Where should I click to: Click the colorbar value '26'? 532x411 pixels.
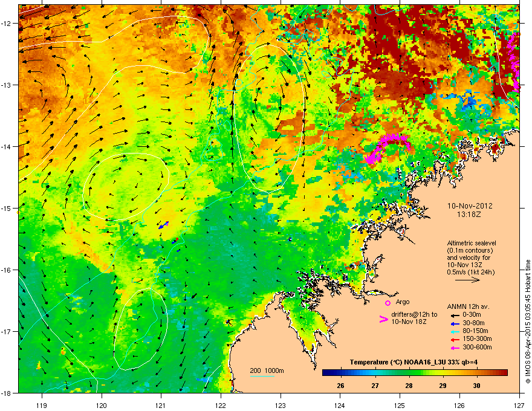[x=340, y=386]
